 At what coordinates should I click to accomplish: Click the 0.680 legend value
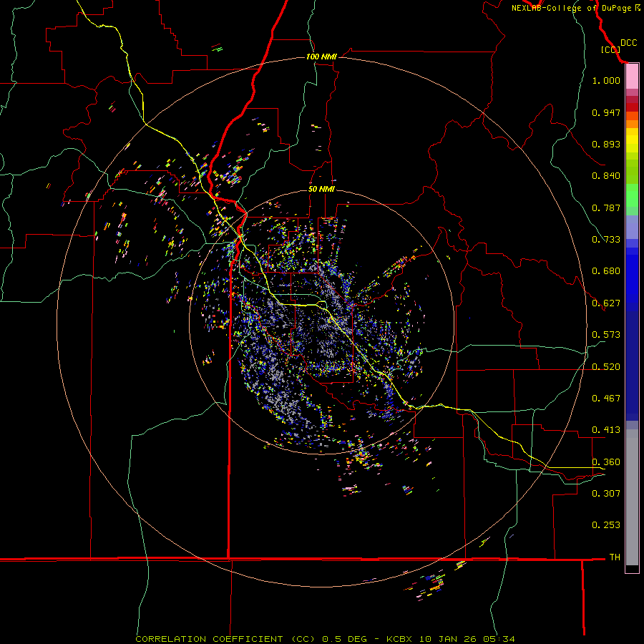[x=606, y=271]
